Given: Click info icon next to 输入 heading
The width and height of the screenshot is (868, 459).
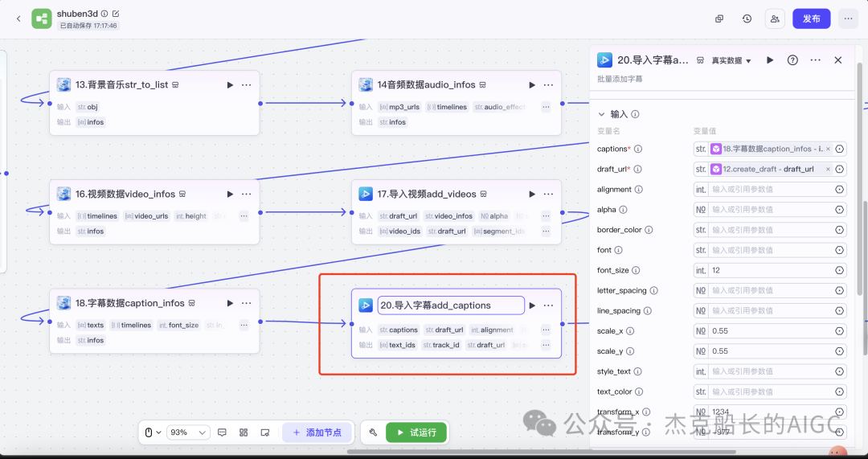Looking at the screenshot, I should pyautogui.click(x=636, y=114).
